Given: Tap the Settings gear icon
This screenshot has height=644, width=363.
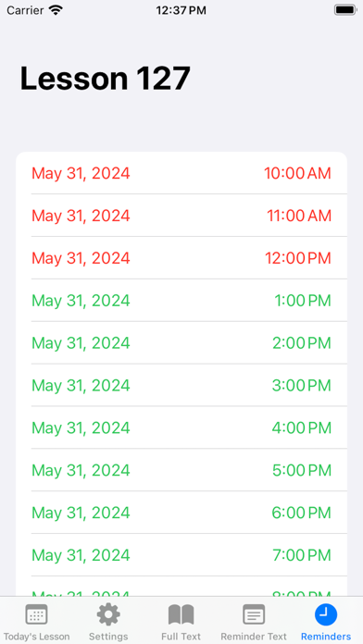Looking at the screenshot, I should coord(108,614).
